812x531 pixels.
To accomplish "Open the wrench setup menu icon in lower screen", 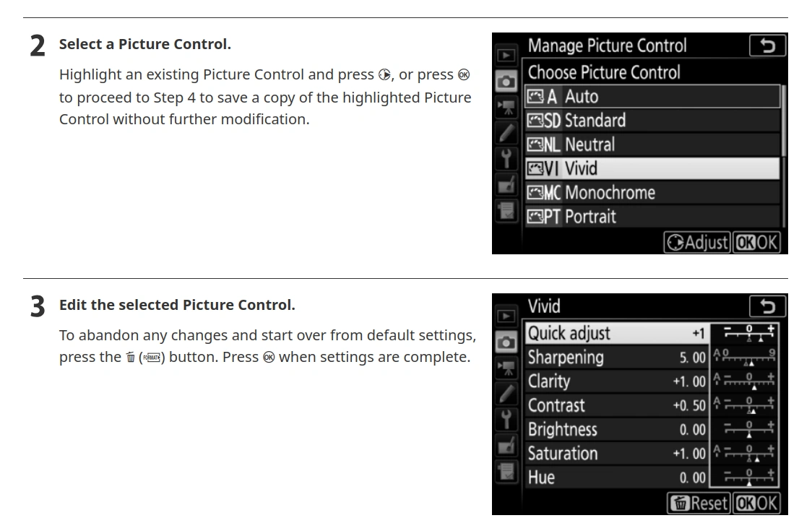I will (506, 420).
